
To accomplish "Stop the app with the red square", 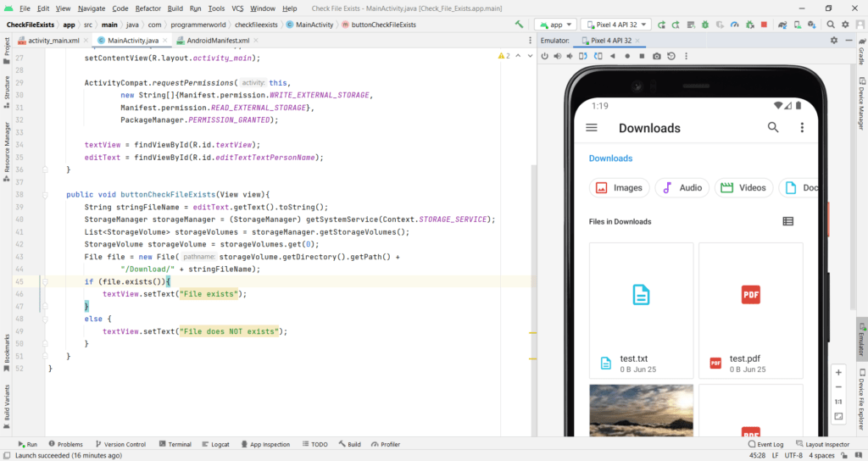I will [764, 25].
